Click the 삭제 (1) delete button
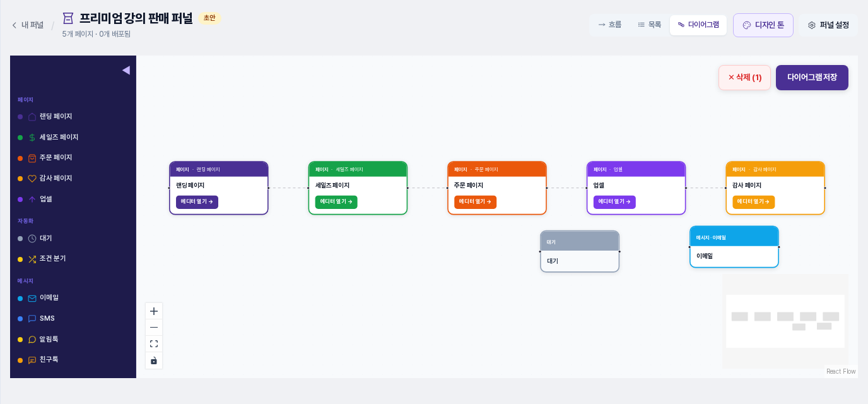The image size is (868, 404). (744, 78)
